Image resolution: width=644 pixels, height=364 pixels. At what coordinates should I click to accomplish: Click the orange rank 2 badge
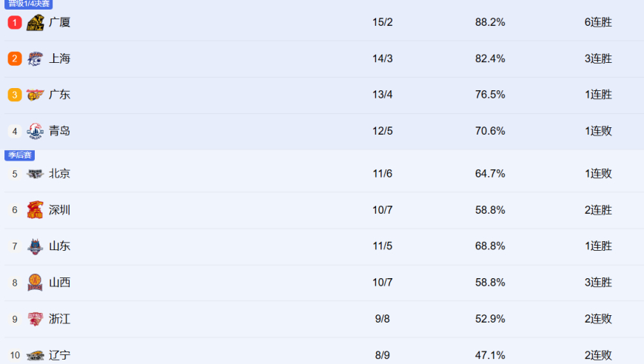[15, 59]
